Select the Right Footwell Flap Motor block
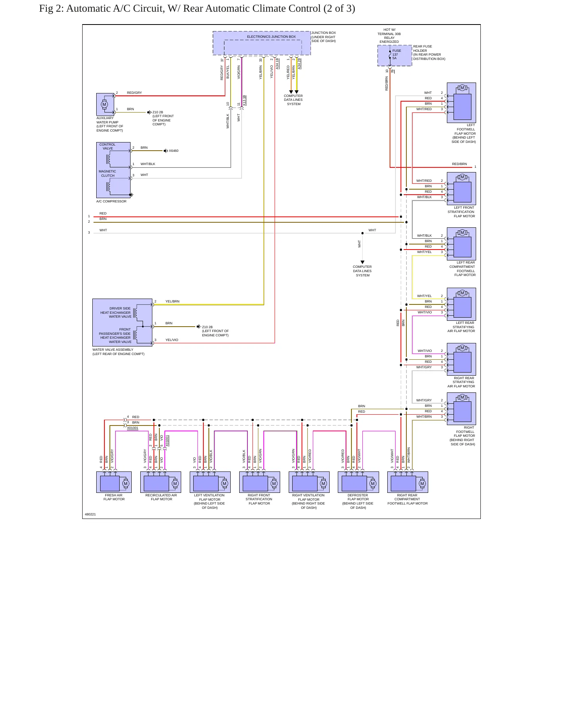Viewport: 563px width, 728px height. pos(461,408)
